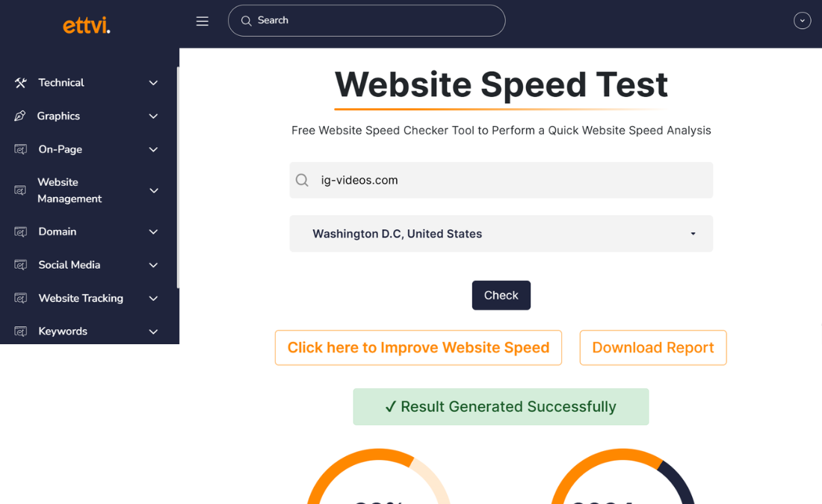Click the magnifier icon in URL field
Screen dimensions: 822x504
point(302,180)
